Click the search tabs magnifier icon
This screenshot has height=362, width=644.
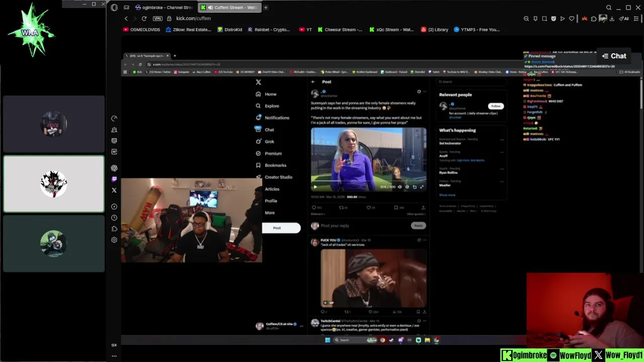pyautogui.click(x=609, y=8)
